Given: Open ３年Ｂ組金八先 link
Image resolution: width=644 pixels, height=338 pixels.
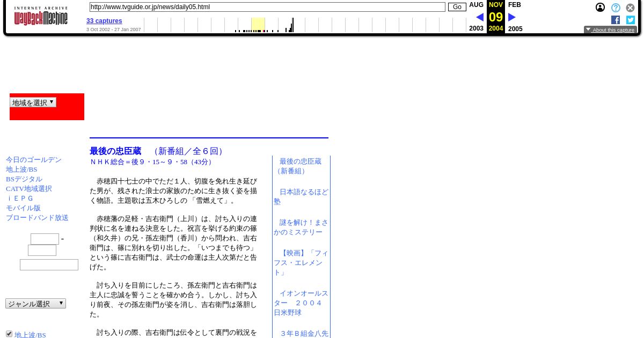Looking at the screenshot, I should [304, 334].
